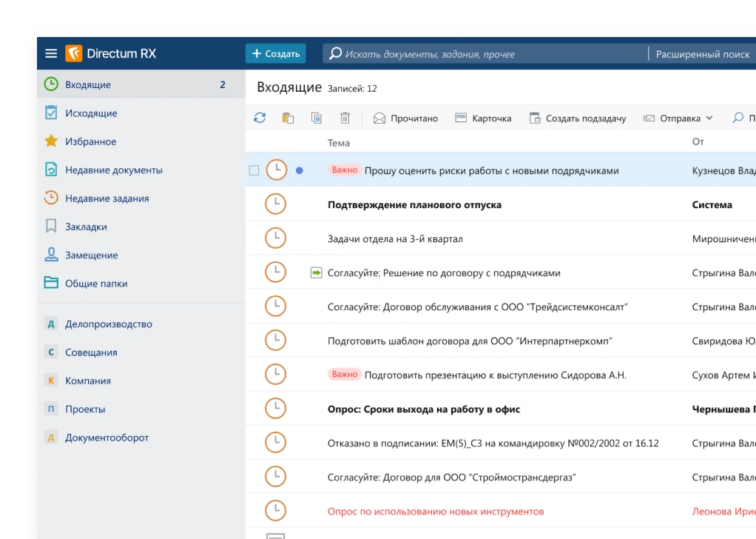Click the copy toolbar icon

pos(317,118)
